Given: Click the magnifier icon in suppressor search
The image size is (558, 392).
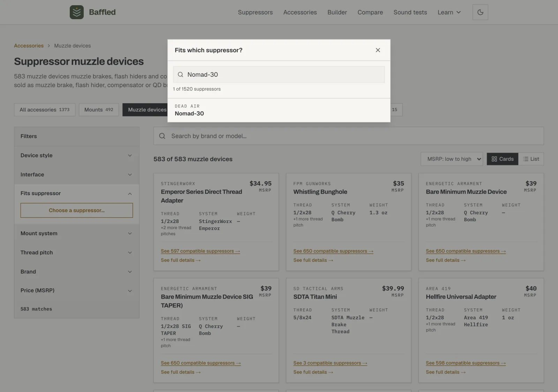Looking at the screenshot, I should pyautogui.click(x=180, y=75).
